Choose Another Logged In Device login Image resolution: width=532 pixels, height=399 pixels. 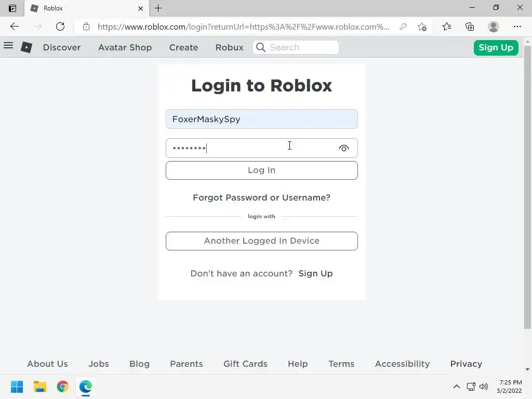(262, 241)
